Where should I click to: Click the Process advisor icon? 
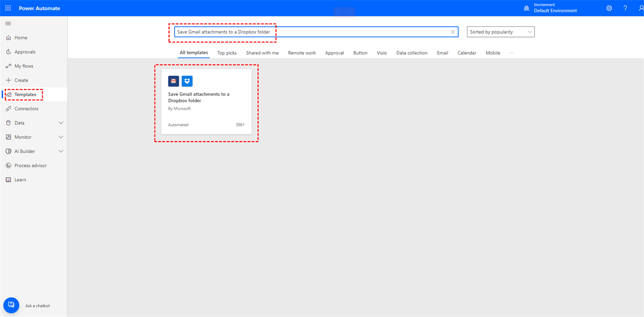tap(8, 165)
